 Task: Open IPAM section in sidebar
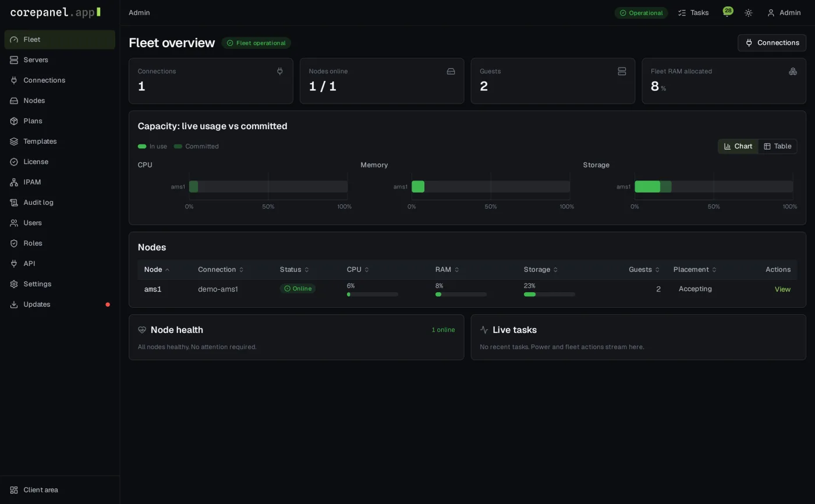[x=59, y=182]
